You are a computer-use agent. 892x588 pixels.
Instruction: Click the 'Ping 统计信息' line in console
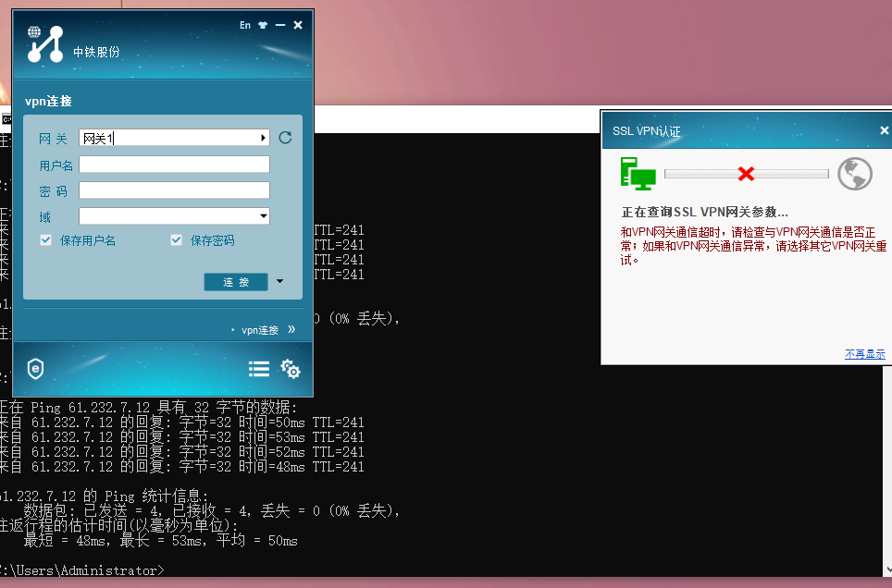tap(105, 496)
